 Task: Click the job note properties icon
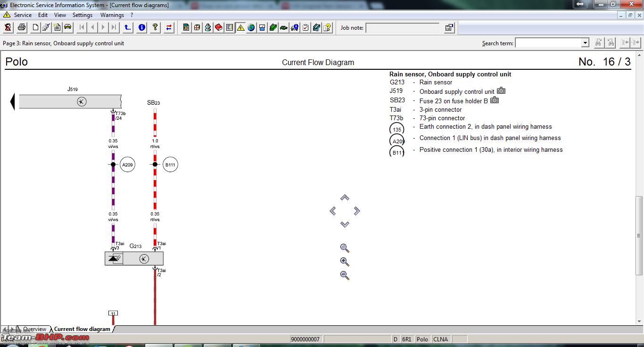point(449,27)
